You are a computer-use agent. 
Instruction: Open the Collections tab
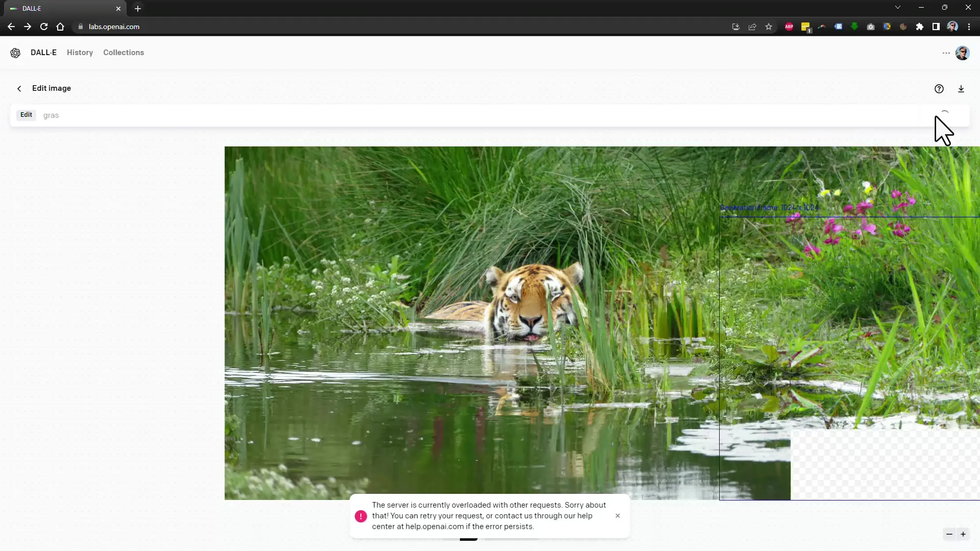tap(124, 53)
